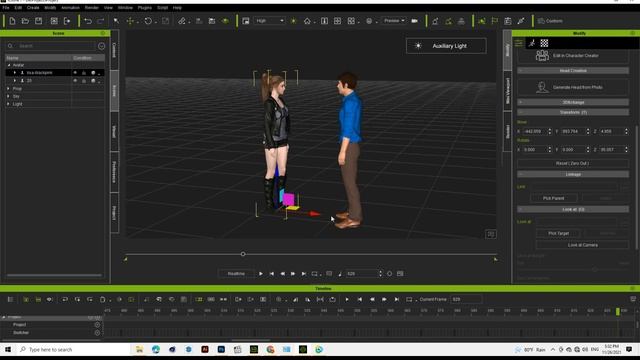Click the camera record icon in toolbar
The width and height of the screenshot is (640, 360).
coord(414,21)
